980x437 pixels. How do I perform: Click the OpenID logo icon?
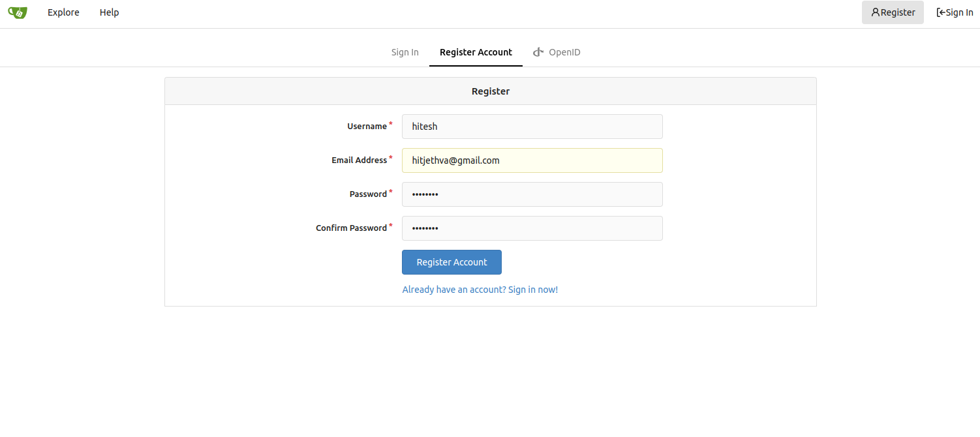coord(538,52)
